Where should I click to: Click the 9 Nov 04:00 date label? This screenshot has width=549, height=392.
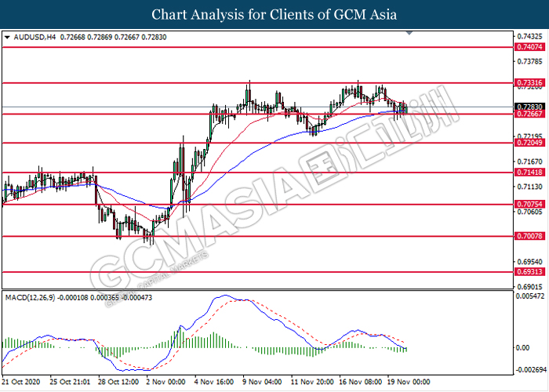262,382
